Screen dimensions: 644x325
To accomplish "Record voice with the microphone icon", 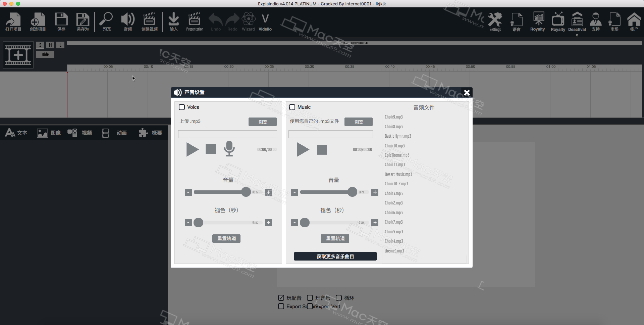I will (x=229, y=149).
